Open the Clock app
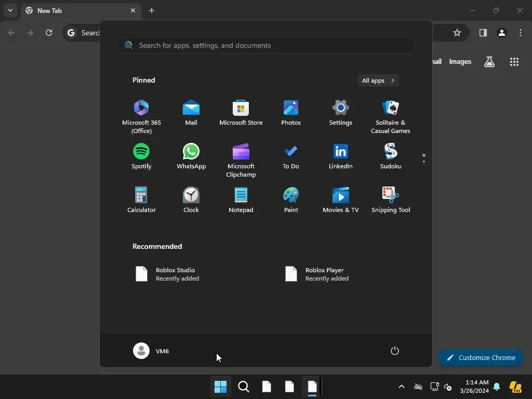Image resolution: width=532 pixels, height=399 pixels. click(191, 200)
